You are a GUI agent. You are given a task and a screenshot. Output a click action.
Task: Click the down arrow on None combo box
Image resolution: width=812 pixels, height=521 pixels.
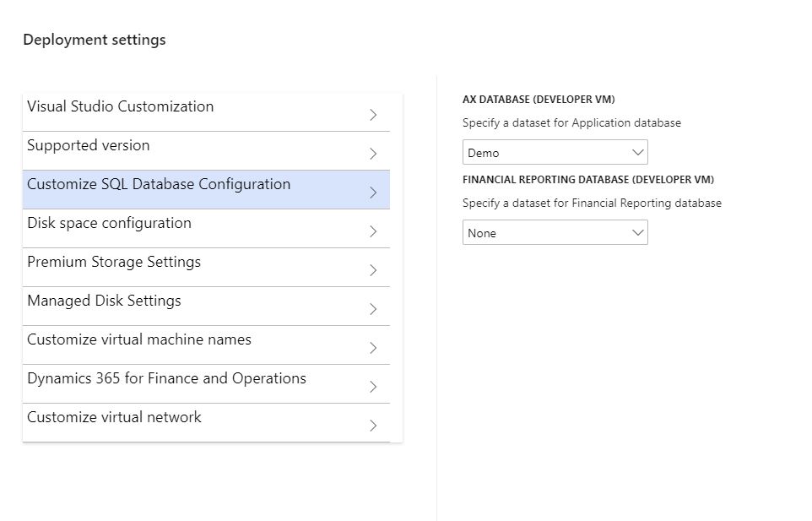pyautogui.click(x=637, y=232)
